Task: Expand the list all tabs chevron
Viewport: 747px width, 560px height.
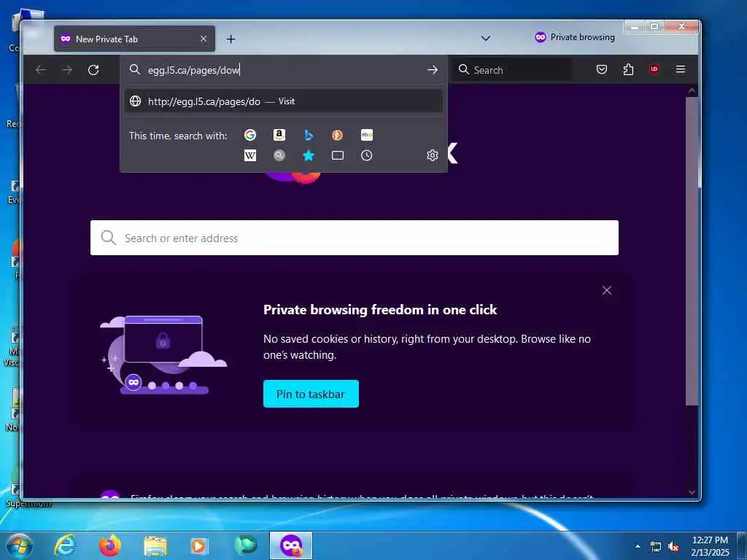Action: click(485, 38)
